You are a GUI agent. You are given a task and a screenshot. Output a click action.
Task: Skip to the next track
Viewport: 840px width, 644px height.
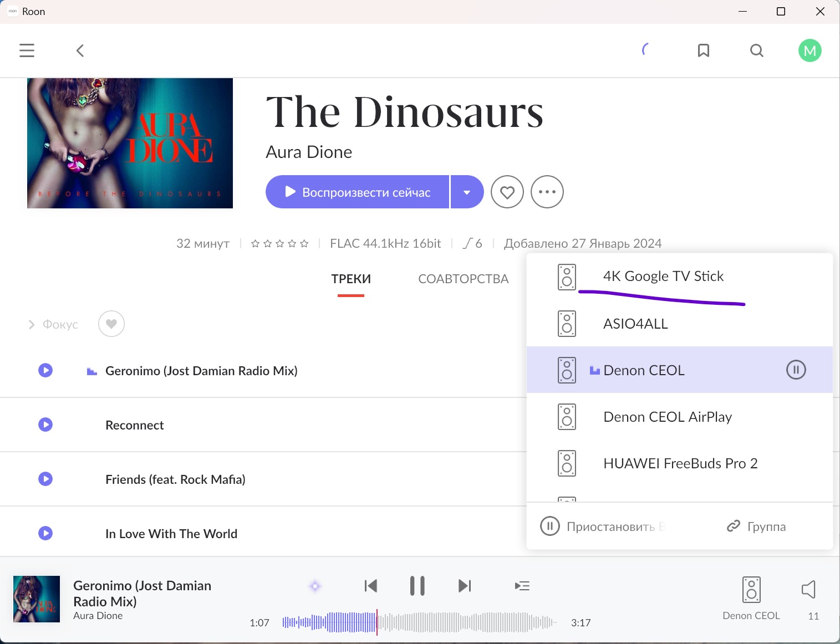point(465,586)
